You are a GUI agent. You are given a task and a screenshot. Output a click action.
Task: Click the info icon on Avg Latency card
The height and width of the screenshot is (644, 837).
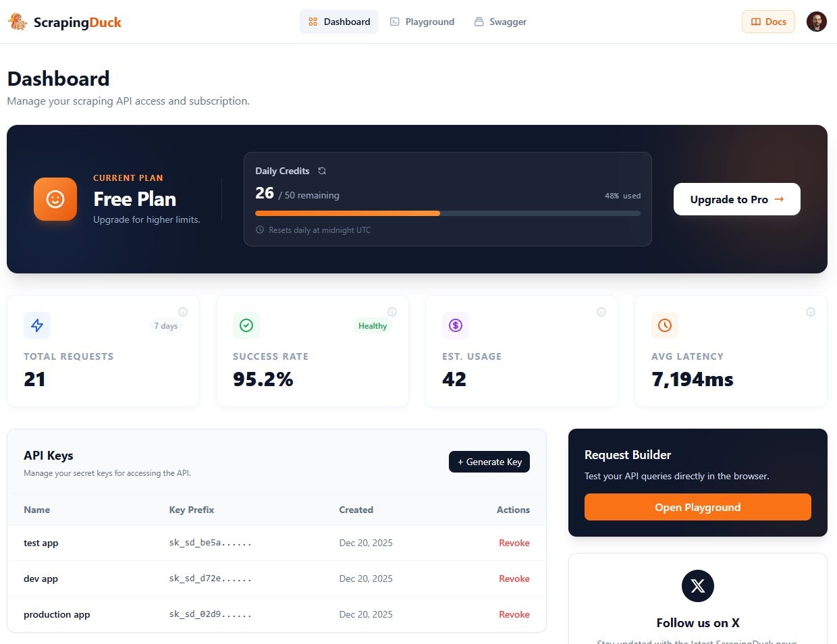tap(811, 312)
